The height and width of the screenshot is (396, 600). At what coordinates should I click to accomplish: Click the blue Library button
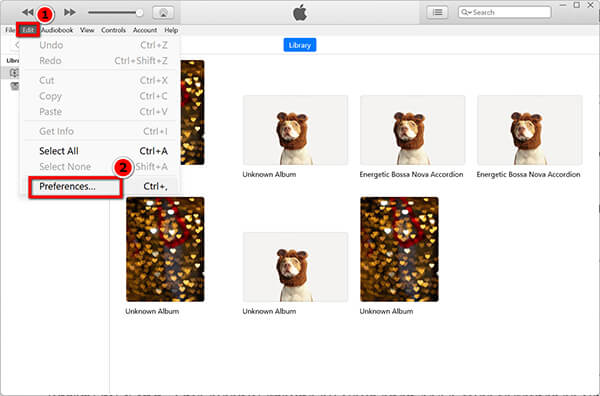(300, 45)
